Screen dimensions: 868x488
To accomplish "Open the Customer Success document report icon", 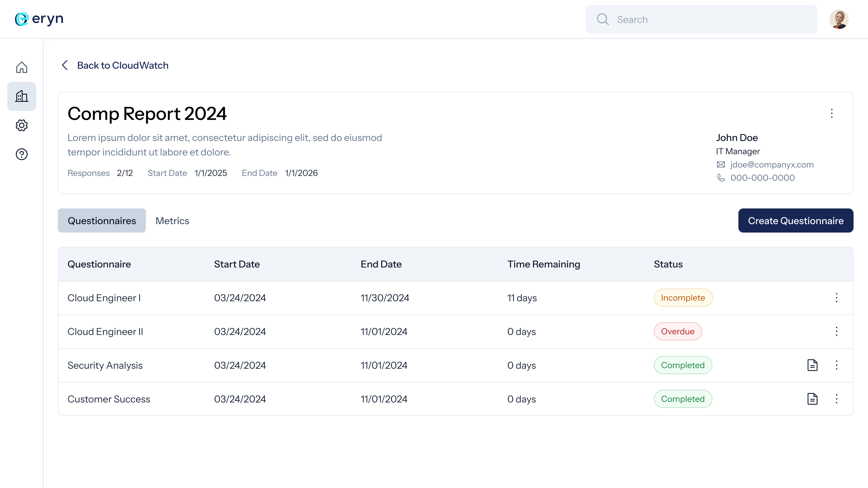I will click(x=812, y=399).
